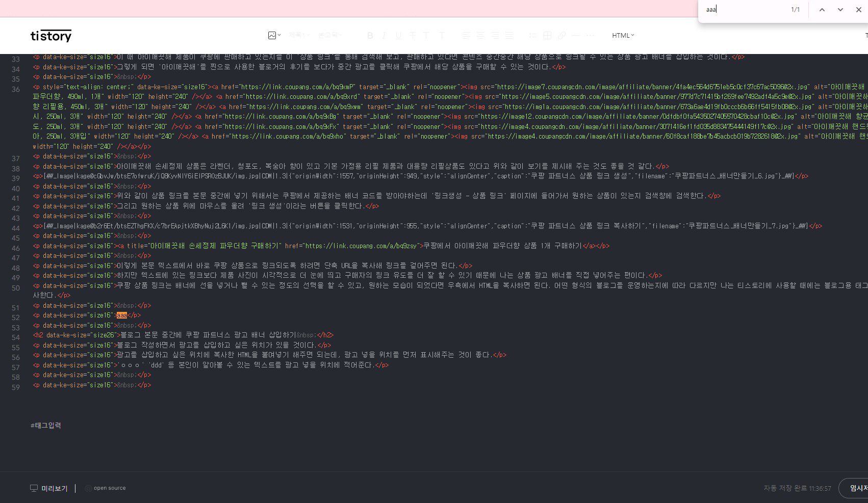Align text left in toolbar
868x503 pixels.
click(466, 35)
